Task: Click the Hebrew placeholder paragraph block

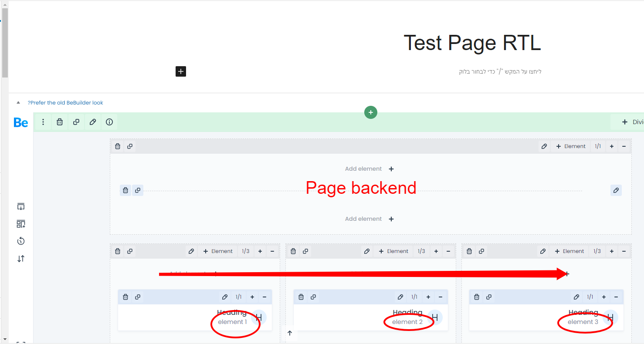Action: tap(500, 71)
